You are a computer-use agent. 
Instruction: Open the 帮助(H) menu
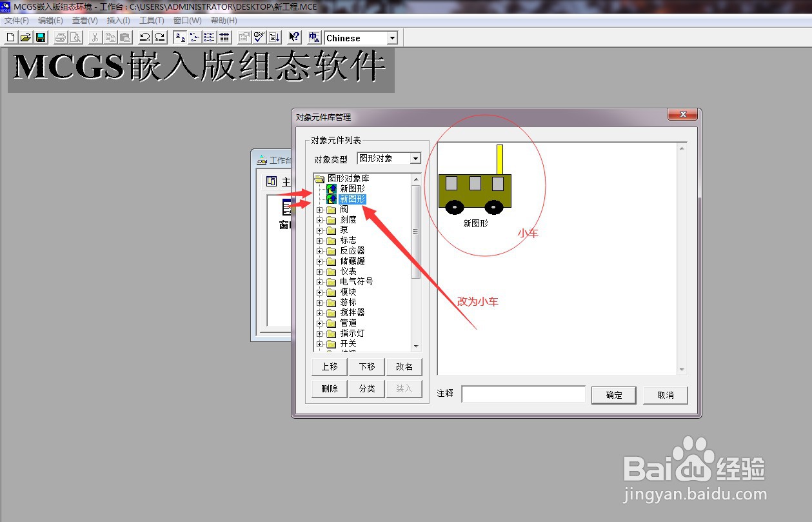click(224, 21)
